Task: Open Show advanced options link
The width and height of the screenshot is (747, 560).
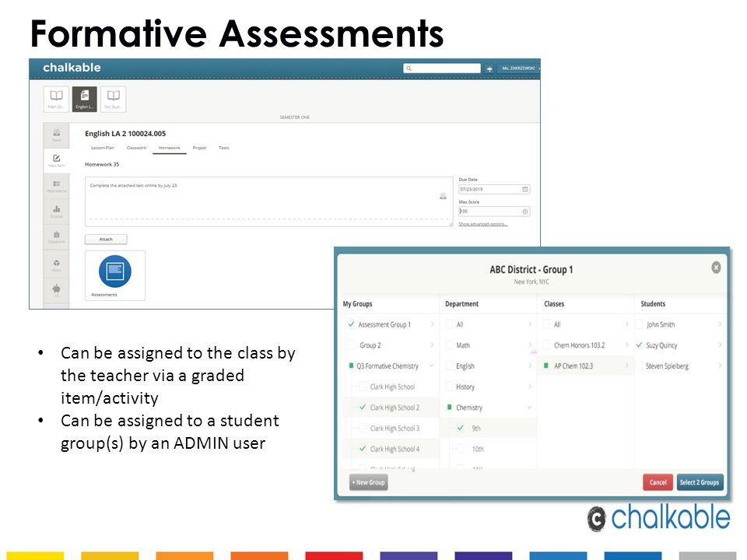Action: tap(482, 224)
